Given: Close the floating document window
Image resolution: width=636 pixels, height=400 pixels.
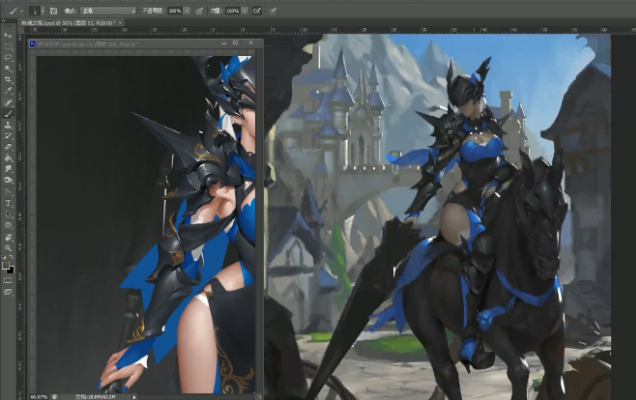Looking at the screenshot, I should (251, 43).
